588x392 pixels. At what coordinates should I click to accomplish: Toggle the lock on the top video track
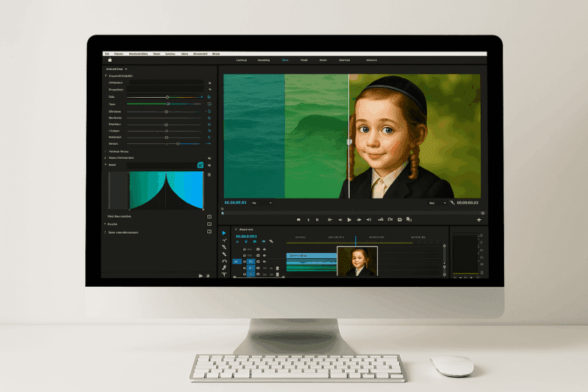245,249
